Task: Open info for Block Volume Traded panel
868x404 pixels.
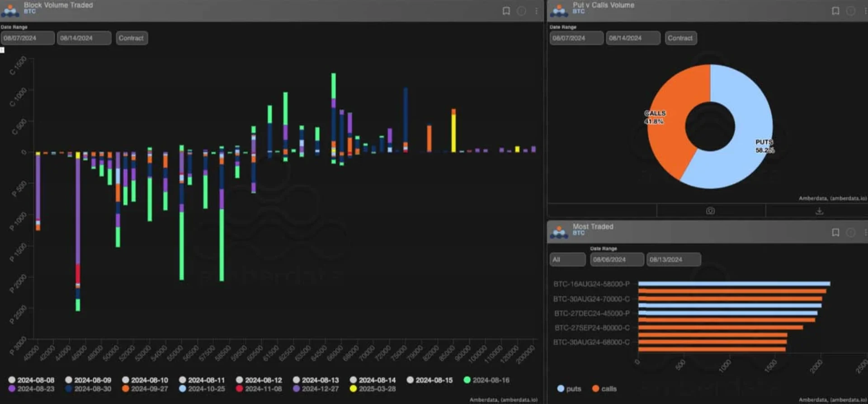Action: coord(521,11)
